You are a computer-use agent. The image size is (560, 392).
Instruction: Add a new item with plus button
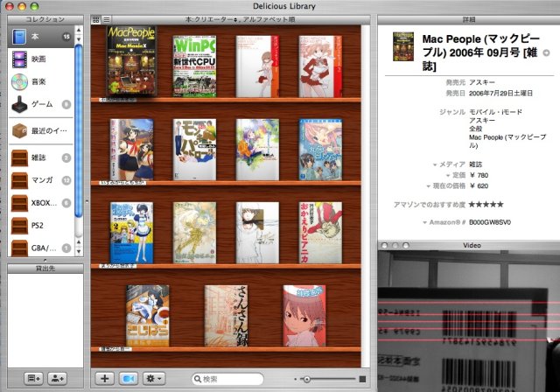[x=105, y=378]
